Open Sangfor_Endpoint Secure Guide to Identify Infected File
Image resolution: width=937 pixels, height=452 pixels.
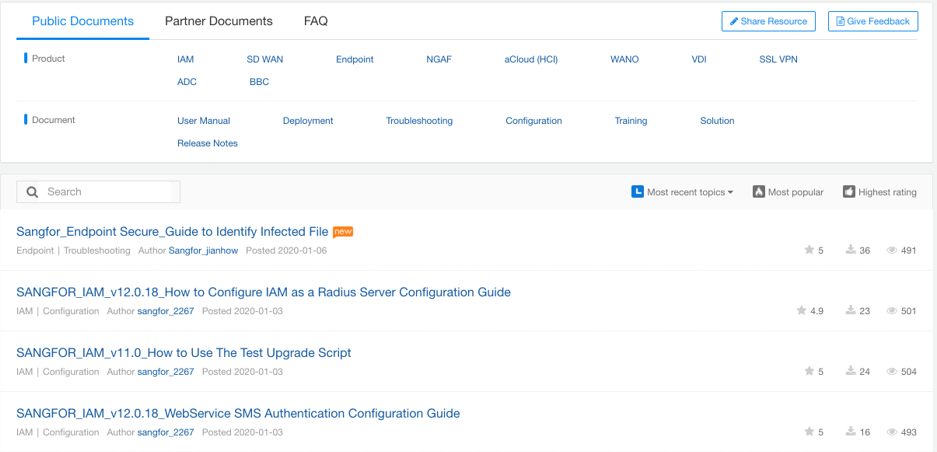172,231
